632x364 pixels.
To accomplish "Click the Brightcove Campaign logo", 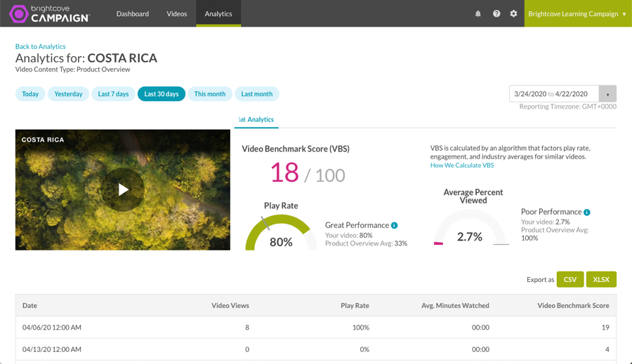I will click(x=50, y=14).
